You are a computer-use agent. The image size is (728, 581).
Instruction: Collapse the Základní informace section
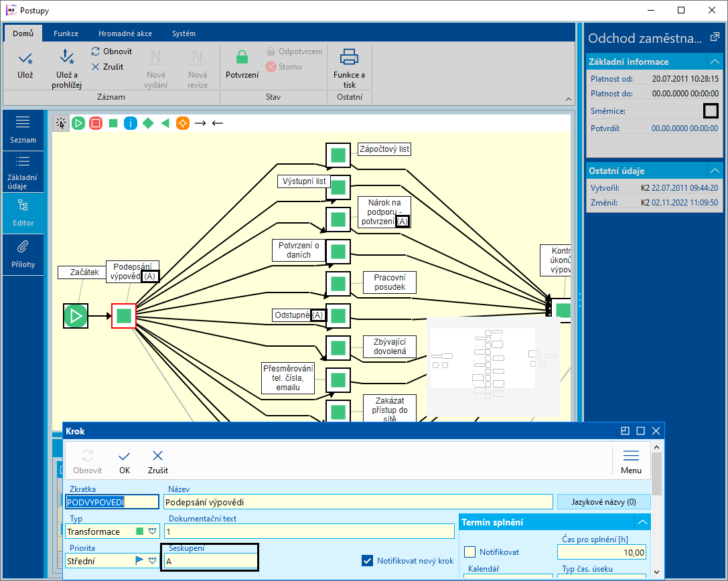pyautogui.click(x=715, y=62)
